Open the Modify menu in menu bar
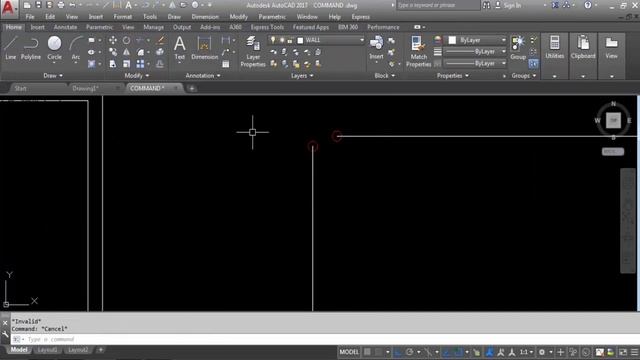 pos(238,17)
